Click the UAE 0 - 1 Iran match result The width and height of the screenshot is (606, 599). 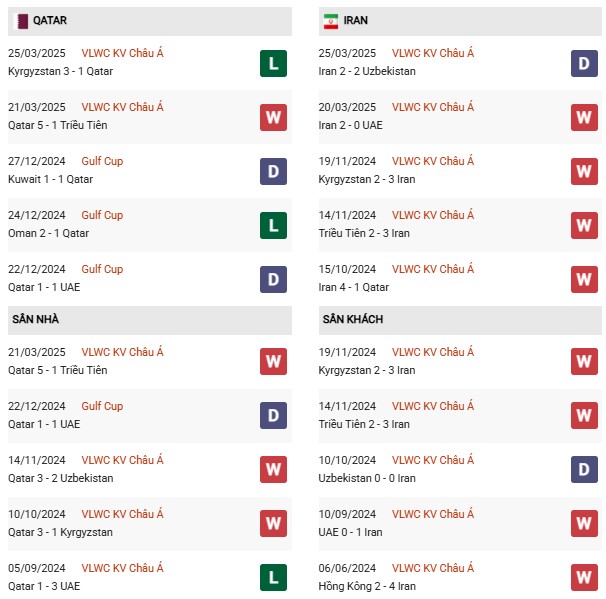(x=350, y=533)
